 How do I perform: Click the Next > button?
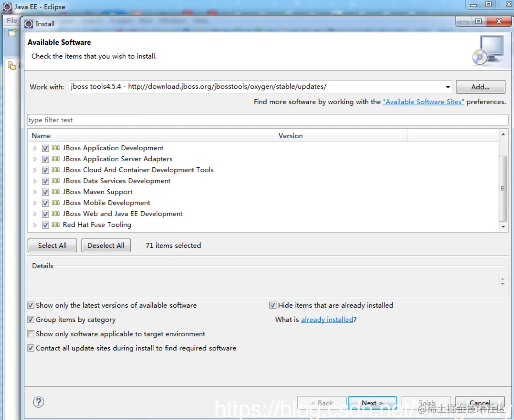tap(372, 403)
